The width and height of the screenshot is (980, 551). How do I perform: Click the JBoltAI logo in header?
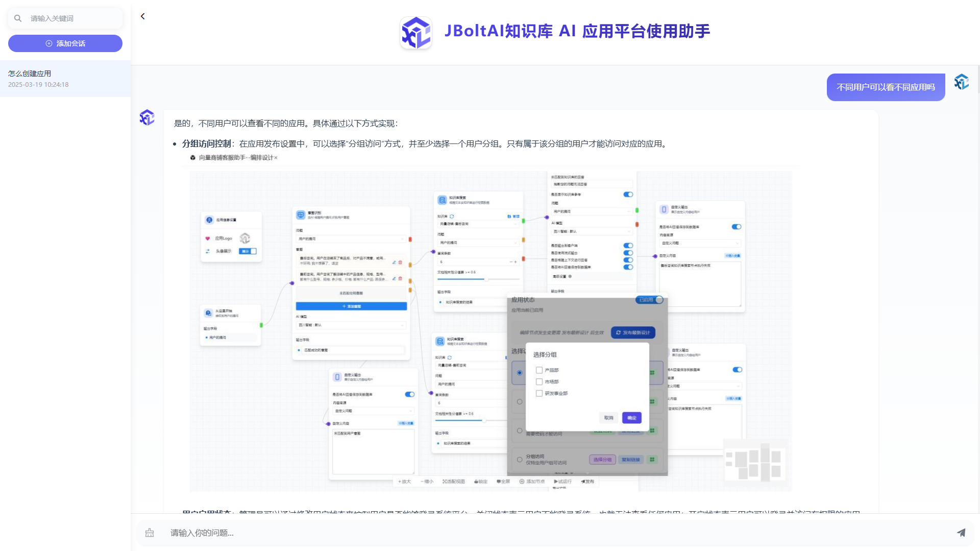[416, 32]
